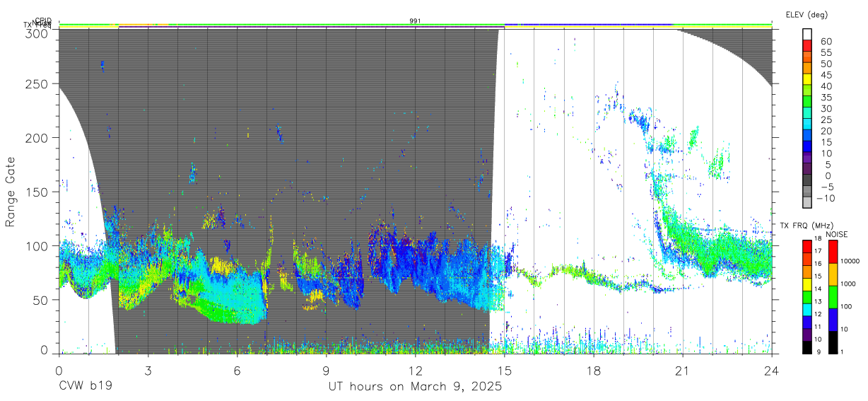This screenshot has height=401, width=868.
Task: Click the 'CPID' label at top left
Action: tap(43, 21)
